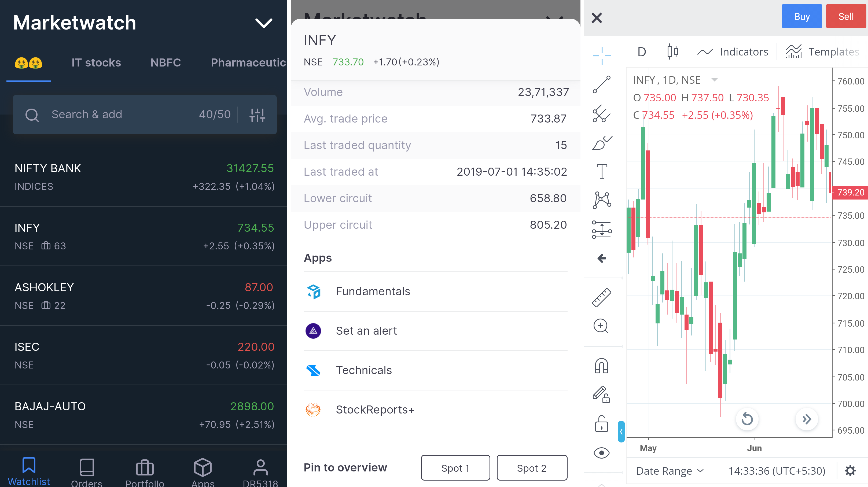Click the search magnifier icon
This screenshot has height=487, width=868.
click(32, 115)
